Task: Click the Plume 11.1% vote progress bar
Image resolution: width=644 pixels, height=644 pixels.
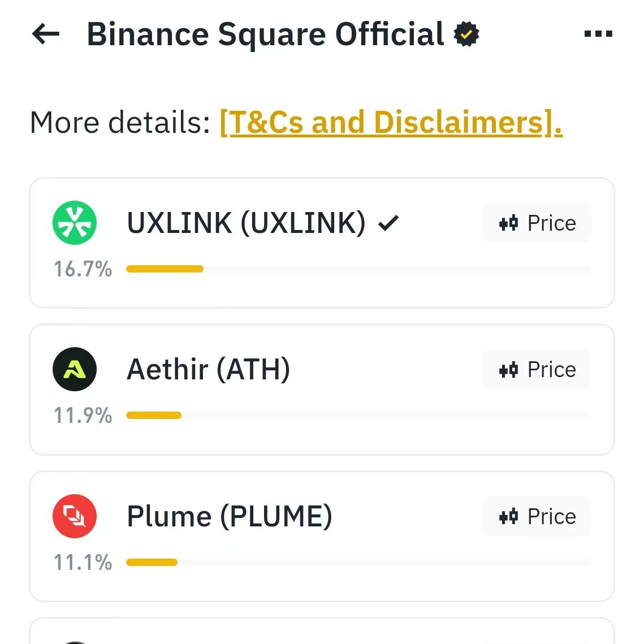Action: [x=358, y=562]
